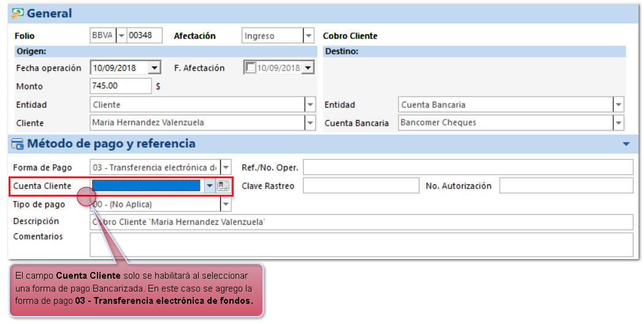This screenshot has height=324, width=644.
Task: Click the Origen: section label
Action: click(x=31, y=51)
